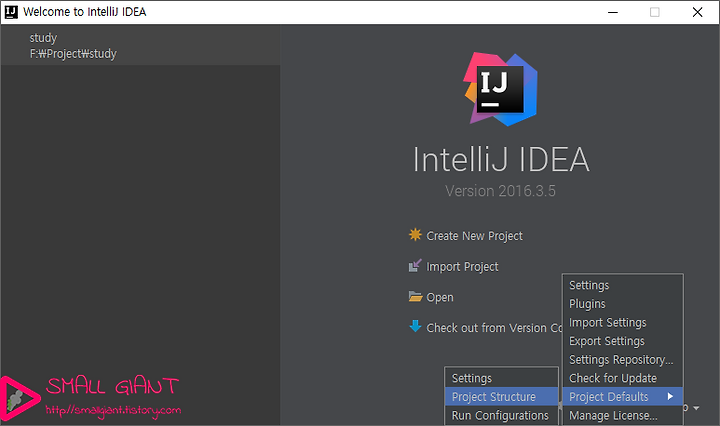Open Check out from Version Control

[x=494, y=328]
